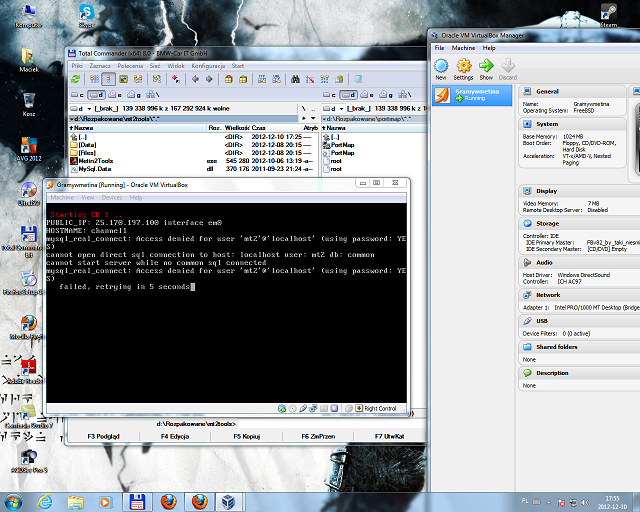Click the green Show arrow in VirtualBox Manager
640x512 pixels.
click(486, 69)
